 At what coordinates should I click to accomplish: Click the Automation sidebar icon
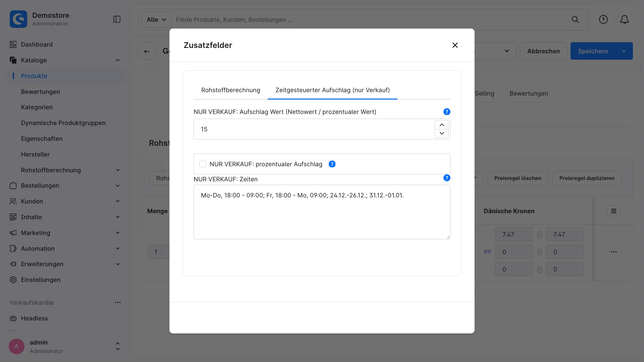[x=13, y=249]
